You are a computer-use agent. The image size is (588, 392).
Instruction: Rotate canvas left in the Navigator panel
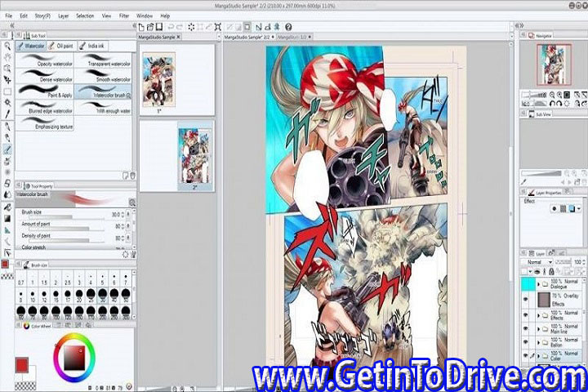coord(552,104)
